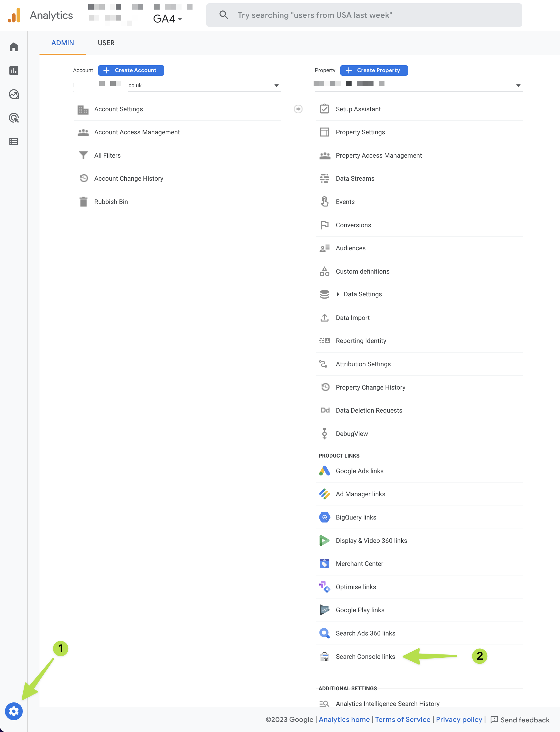Image resolution: width=560 pixels, height=732 pixels.
Task: Click the search magnifier icon
Action: (224, 15)
